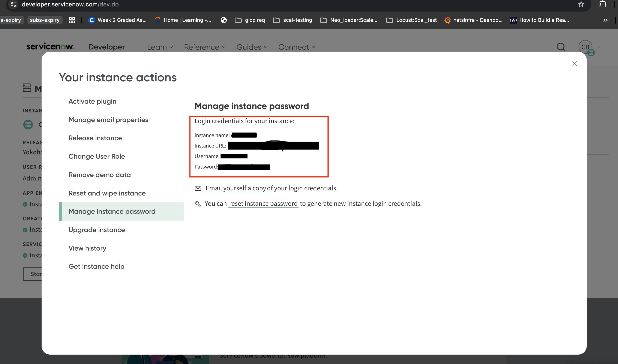This screenshot has width=618, height=364.
Task: Select Release instance action
Action: [95, 138]
